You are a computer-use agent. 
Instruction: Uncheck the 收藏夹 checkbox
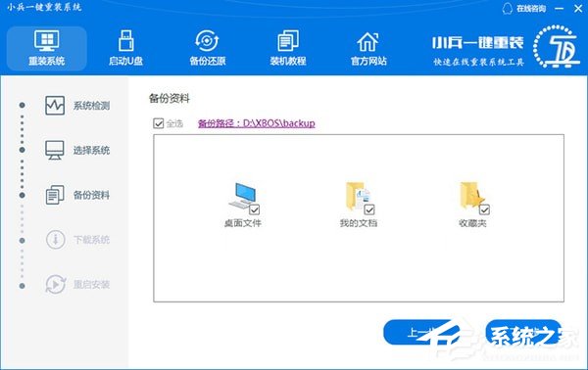[484, 209]
